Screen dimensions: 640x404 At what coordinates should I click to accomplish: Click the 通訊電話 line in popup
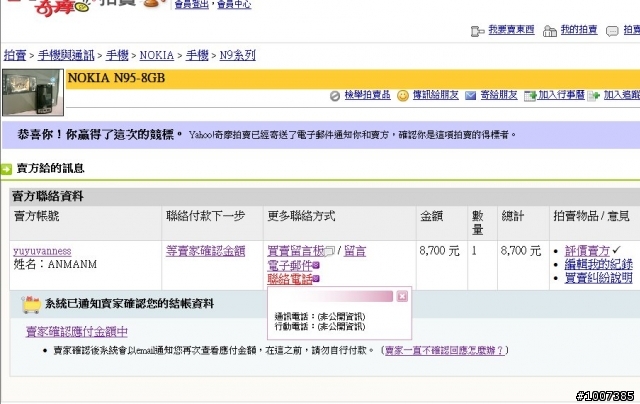(x=320, y=317)
